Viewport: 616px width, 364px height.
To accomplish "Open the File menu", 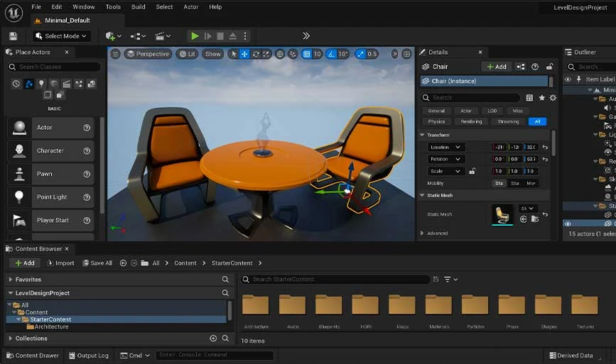I will pos(36,6).
